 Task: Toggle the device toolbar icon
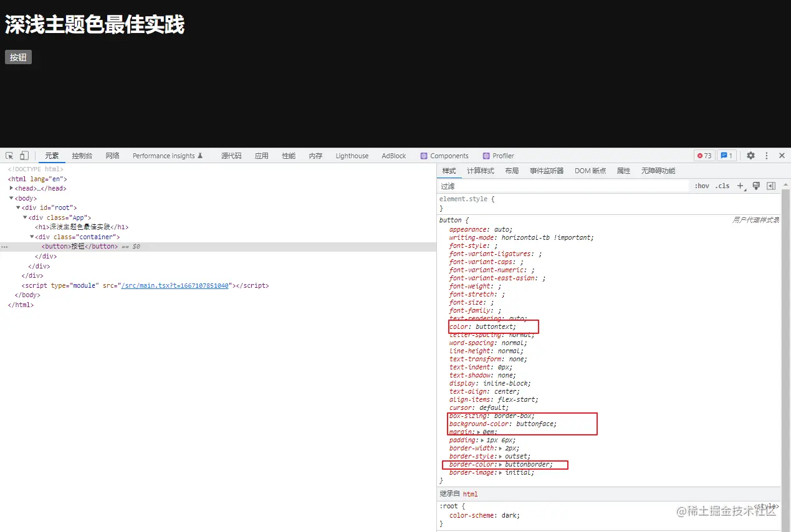coord(24,156)
